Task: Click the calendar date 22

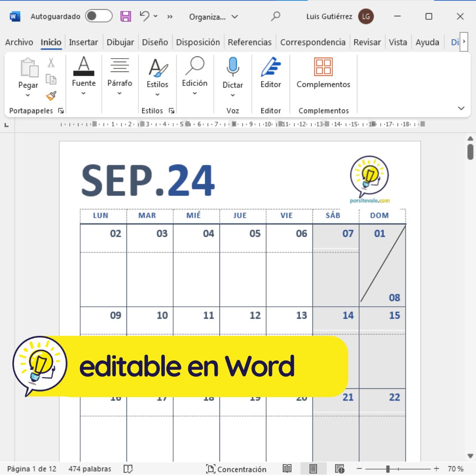Action: [x=394, y=398]
